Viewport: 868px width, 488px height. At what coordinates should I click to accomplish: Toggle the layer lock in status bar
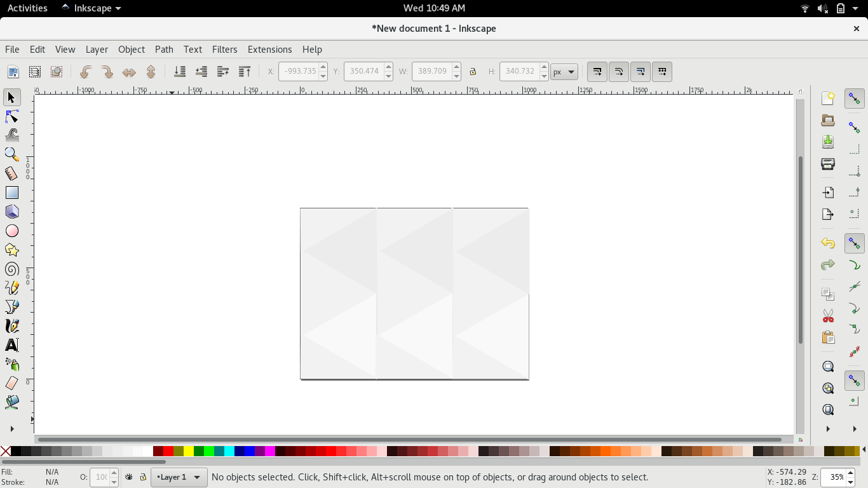tap(144, 477)
